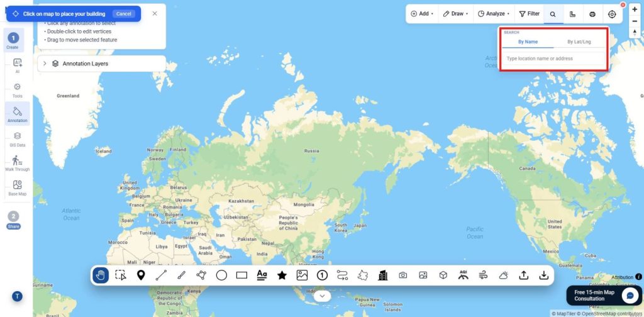Pick the irregular region shape tool

363,275
